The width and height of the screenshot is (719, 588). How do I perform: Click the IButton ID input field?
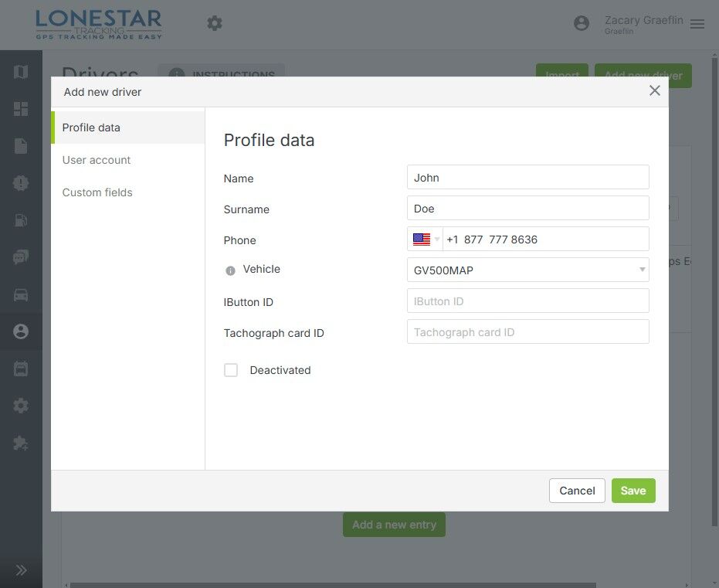(527, 301)
